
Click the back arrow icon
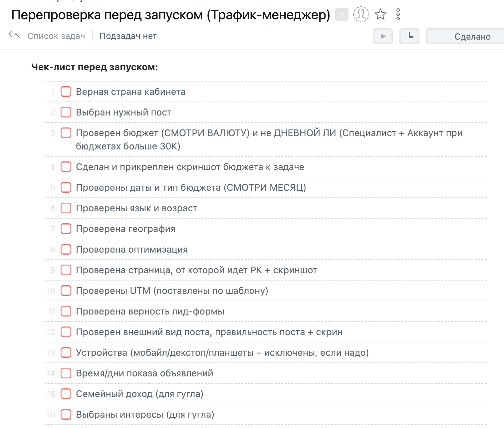[14, 35]
